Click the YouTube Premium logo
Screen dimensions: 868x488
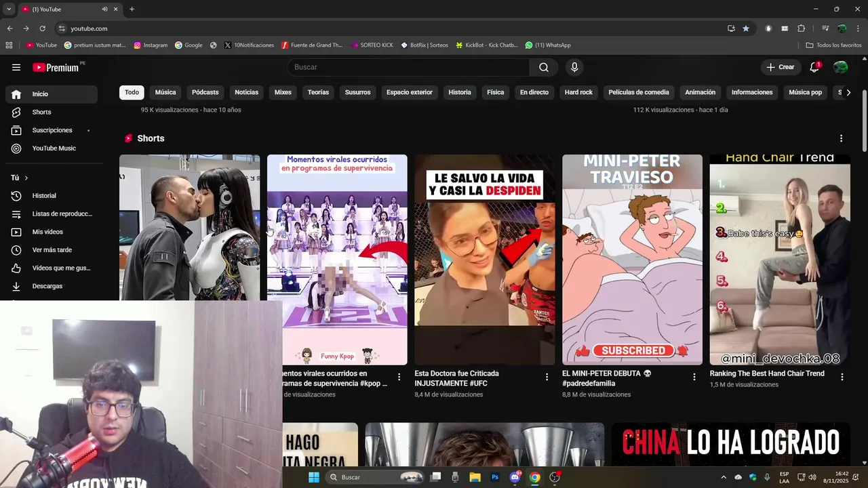pyautogui.click(x=56, y=67)
